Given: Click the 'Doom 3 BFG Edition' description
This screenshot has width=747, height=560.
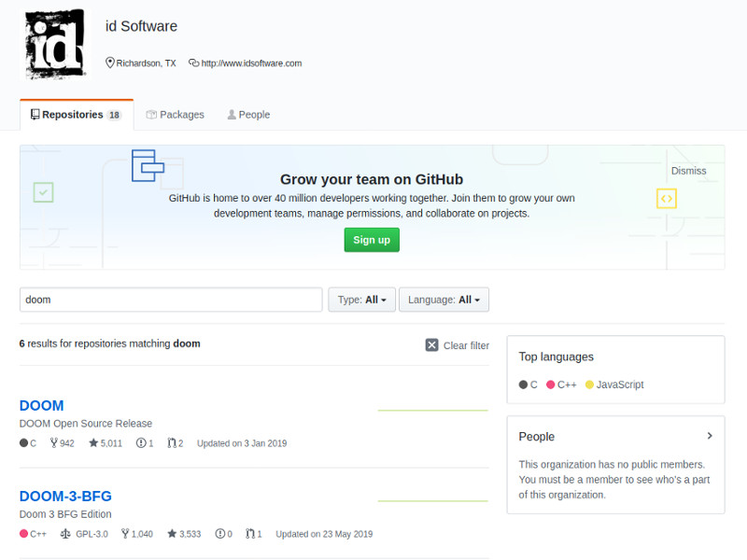Looking at the screenshot, I should tap(65, 514).
